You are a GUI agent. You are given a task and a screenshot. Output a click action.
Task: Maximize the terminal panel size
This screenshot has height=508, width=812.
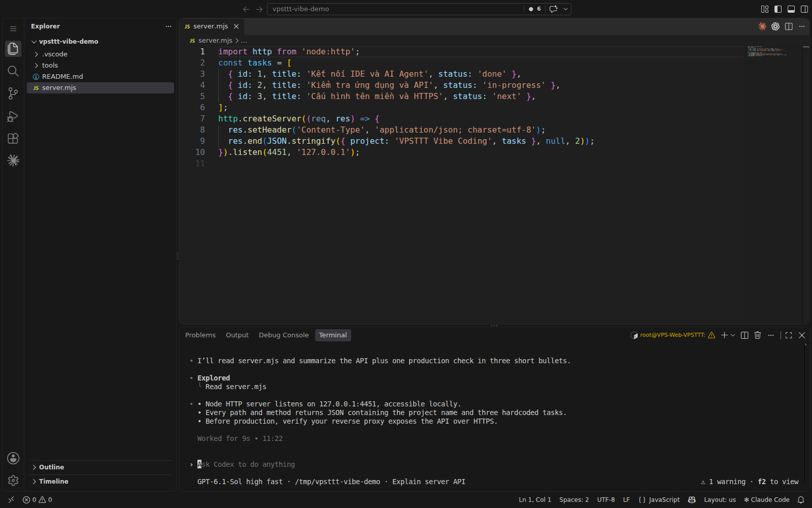tap(789, 335)
